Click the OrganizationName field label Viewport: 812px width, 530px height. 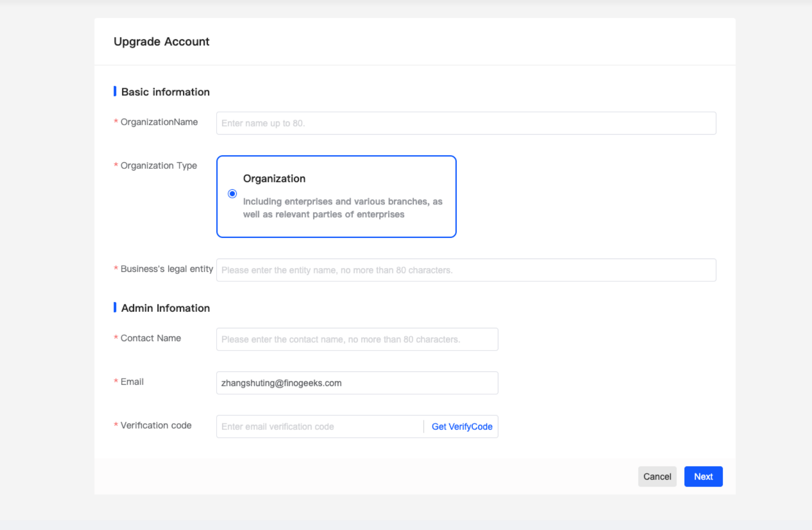tap(159, 122)
